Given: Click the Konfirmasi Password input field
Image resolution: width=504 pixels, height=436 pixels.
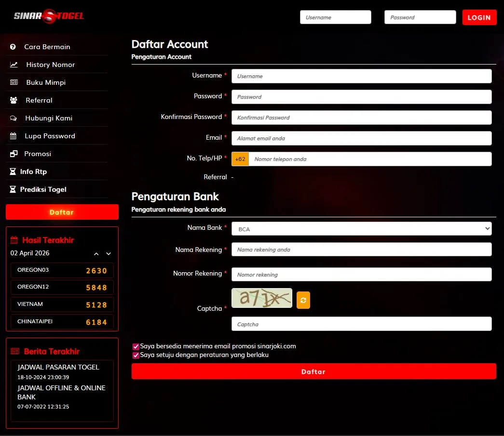Looking at the screenshot, I should click(x=362, y=117).
